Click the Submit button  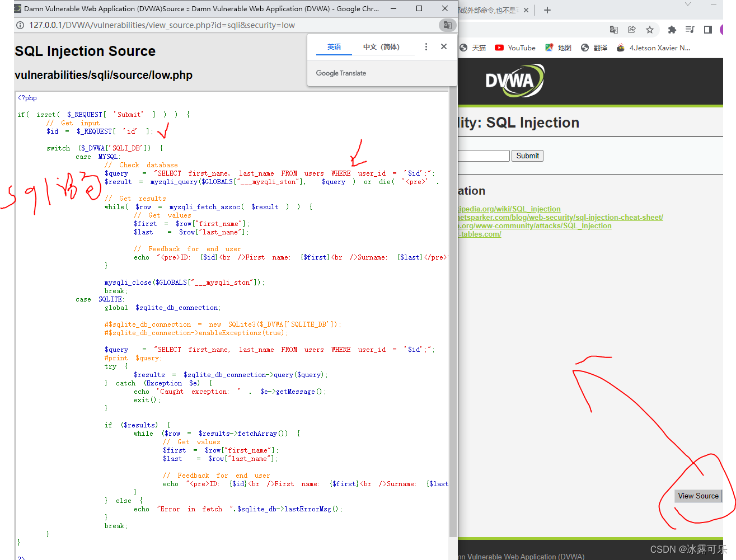[527, 156]
